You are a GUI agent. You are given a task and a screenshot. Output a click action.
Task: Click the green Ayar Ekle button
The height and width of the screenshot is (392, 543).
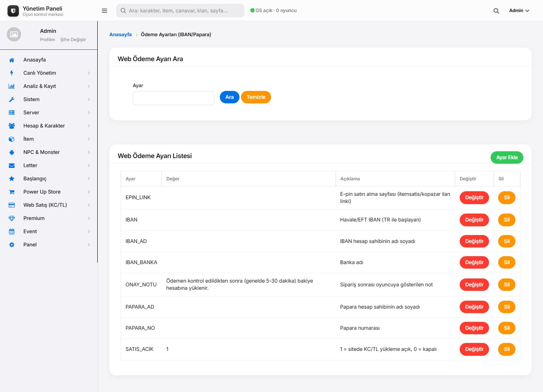(507, 157)
